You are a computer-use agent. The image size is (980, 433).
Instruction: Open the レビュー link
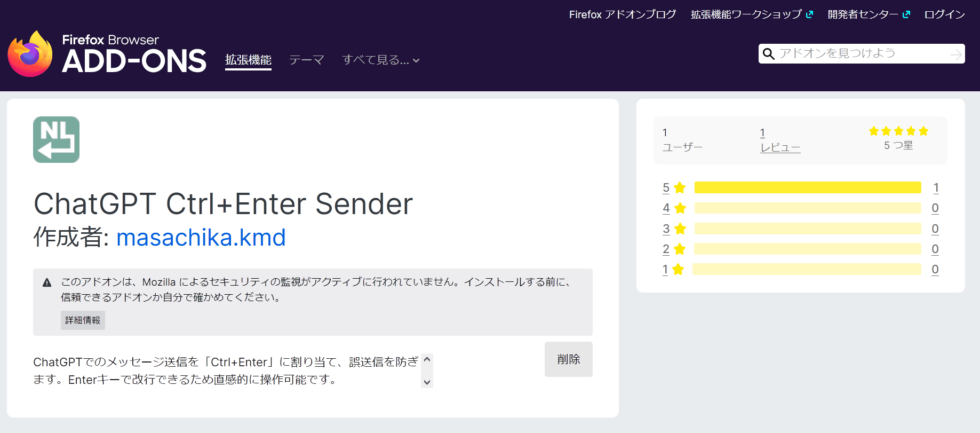780,148
